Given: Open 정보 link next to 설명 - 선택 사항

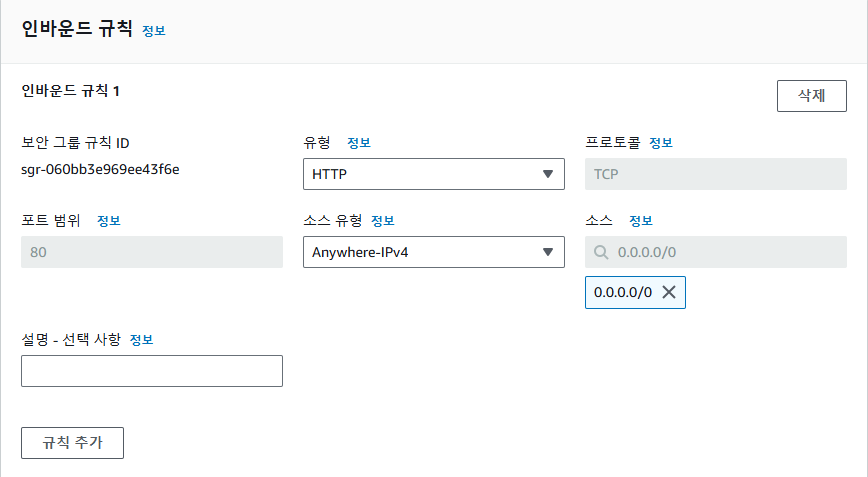Looking at the screenshot, I should coord(141,340).
